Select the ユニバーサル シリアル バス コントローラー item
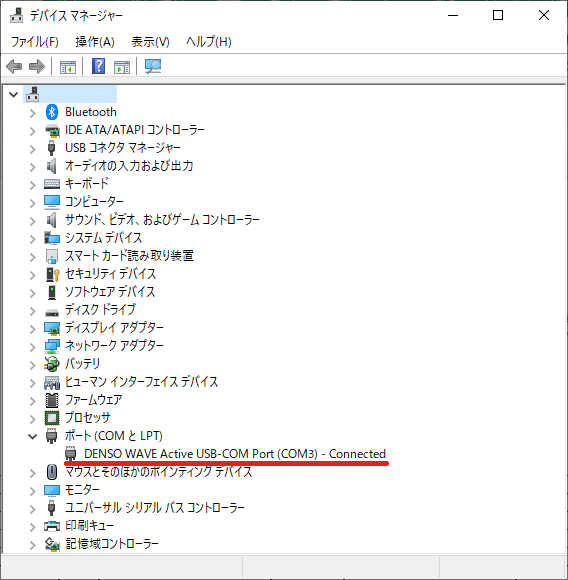The width and height of the screenshot is (568, 580). point(155,508)
